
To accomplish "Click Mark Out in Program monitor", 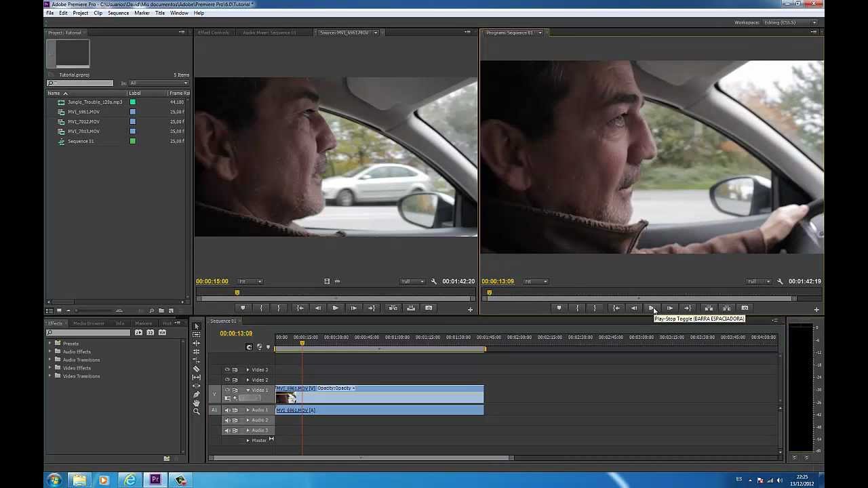I will click(x=595, y=308).
